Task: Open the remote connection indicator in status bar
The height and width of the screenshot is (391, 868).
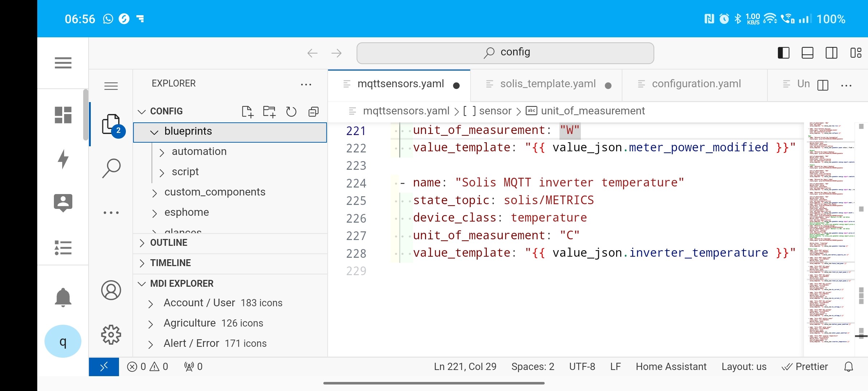Action: coord(104,366)
